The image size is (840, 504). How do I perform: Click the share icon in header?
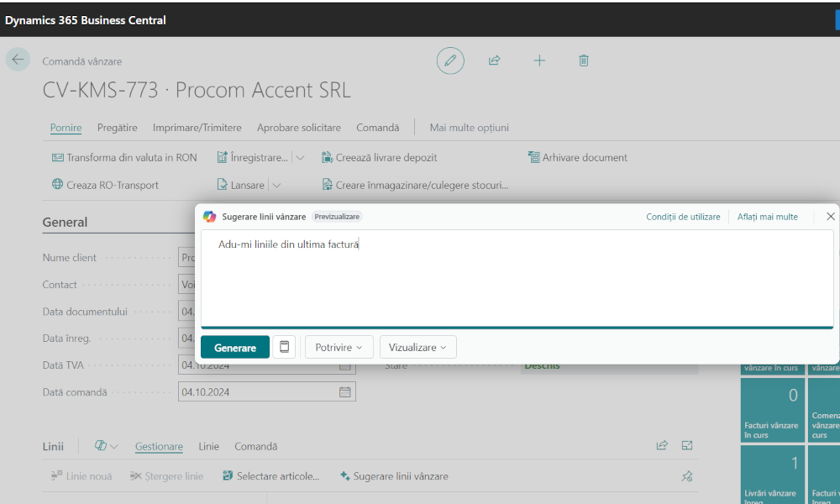[495, 60]
